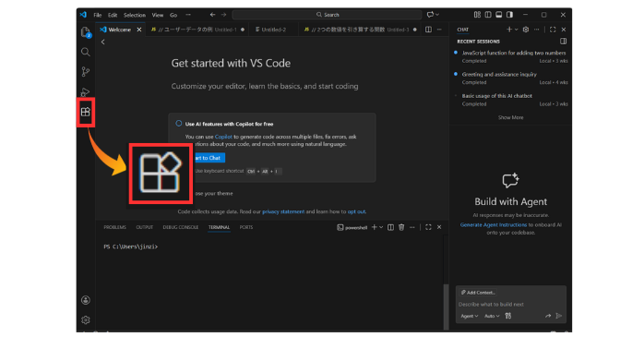Click the go back arrow in title bar
This screenshot has height=337, width=644.
click(212, 15)
